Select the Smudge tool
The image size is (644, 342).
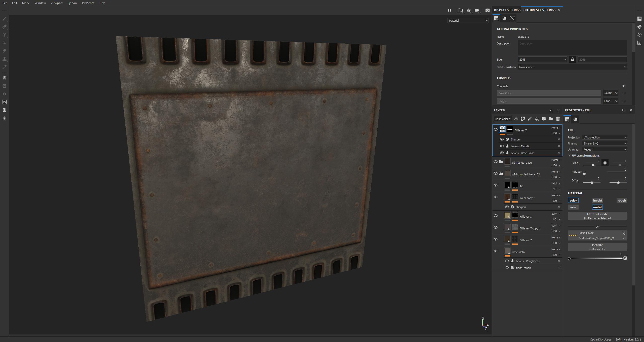(x=5, y=51)
